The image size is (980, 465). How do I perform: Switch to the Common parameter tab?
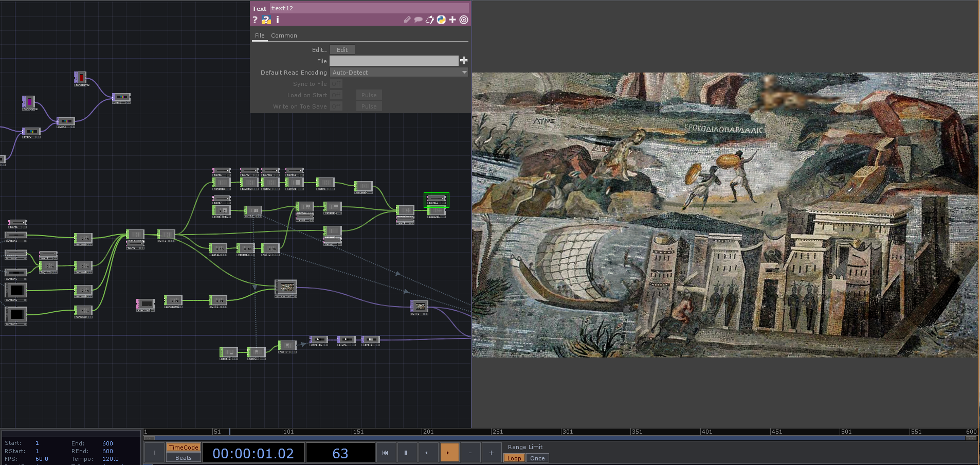[284, 35]
